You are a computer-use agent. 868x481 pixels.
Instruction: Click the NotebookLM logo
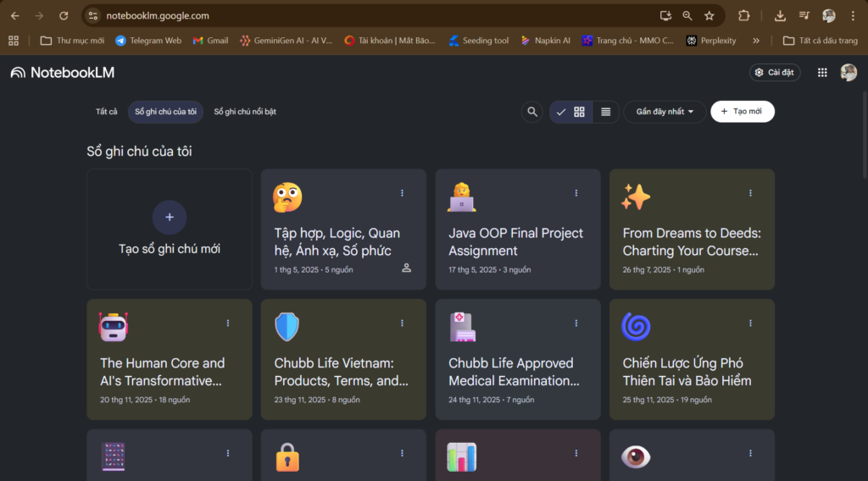pyautogui.click(x=63, y=73)
